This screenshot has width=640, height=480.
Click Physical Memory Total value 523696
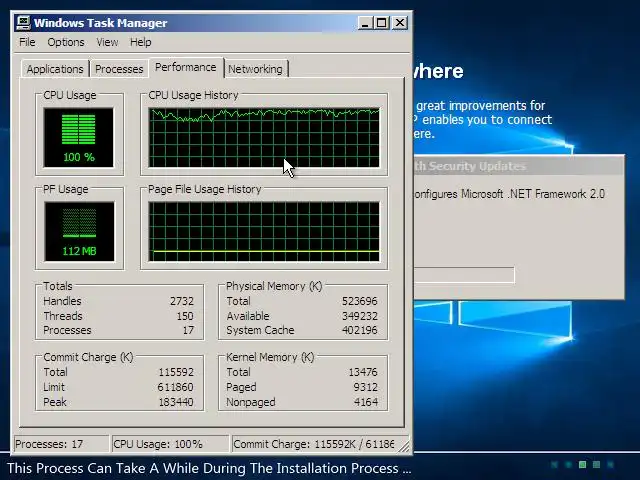click(360, 301)
